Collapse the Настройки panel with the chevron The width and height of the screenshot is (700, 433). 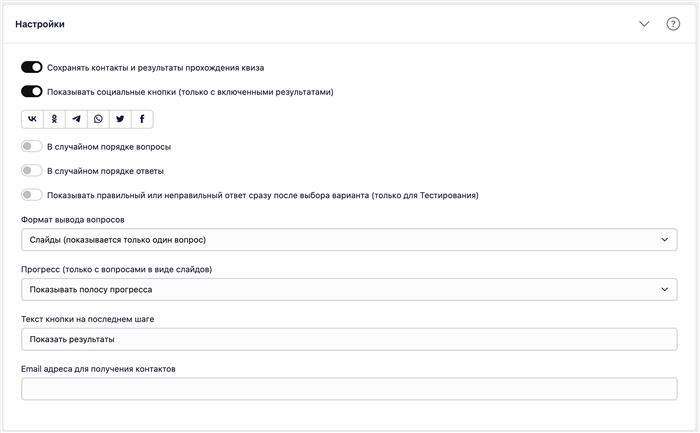click(644, 24)
